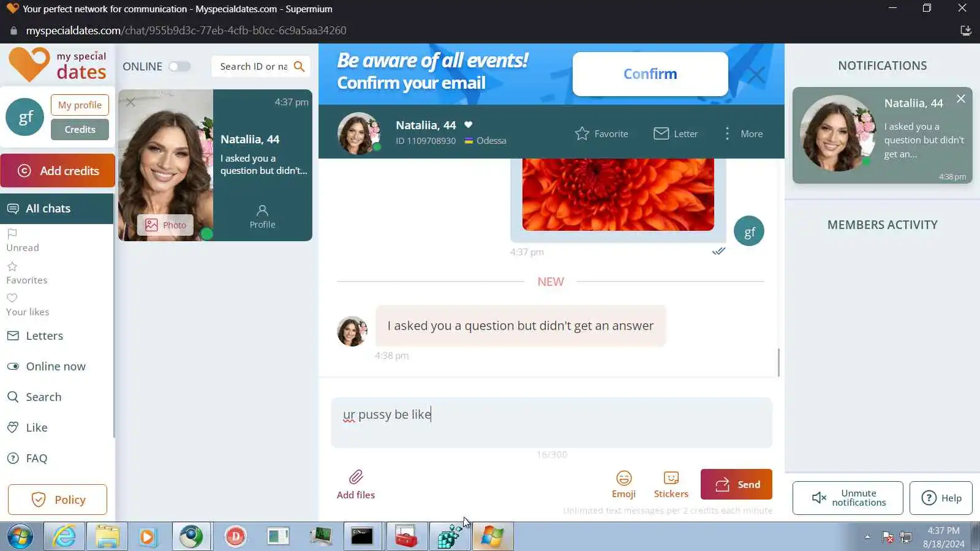Open the More options menu
This screenshot has height=551, width=980.
coord(743,133)
